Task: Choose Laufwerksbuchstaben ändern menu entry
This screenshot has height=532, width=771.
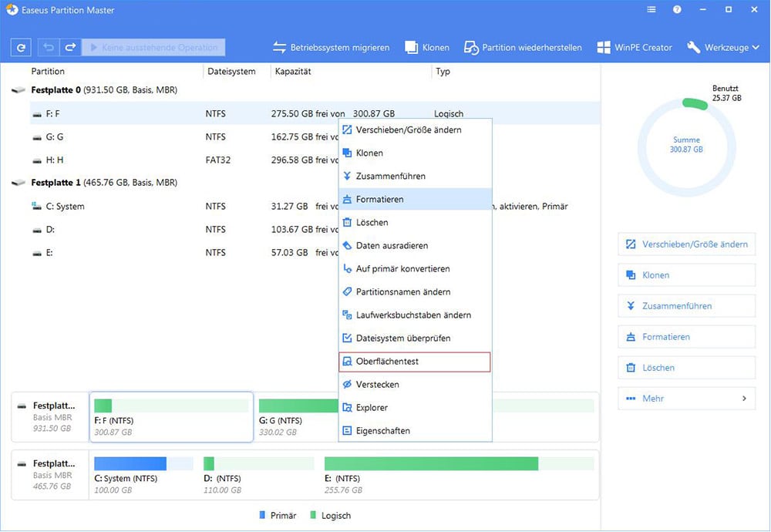Action: coord(415,315)
